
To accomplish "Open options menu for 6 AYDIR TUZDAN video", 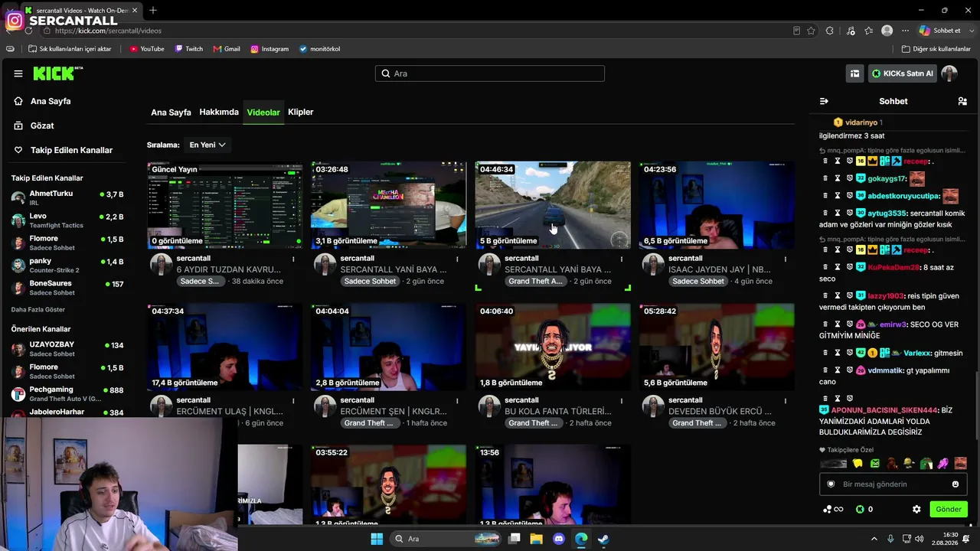I will coord(293,259).
